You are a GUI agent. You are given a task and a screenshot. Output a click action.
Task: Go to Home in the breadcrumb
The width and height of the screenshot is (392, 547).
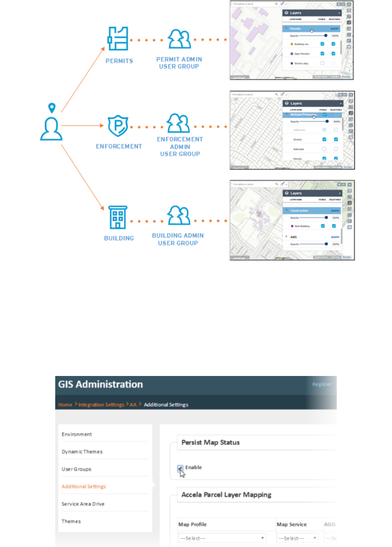click(65, 404)
